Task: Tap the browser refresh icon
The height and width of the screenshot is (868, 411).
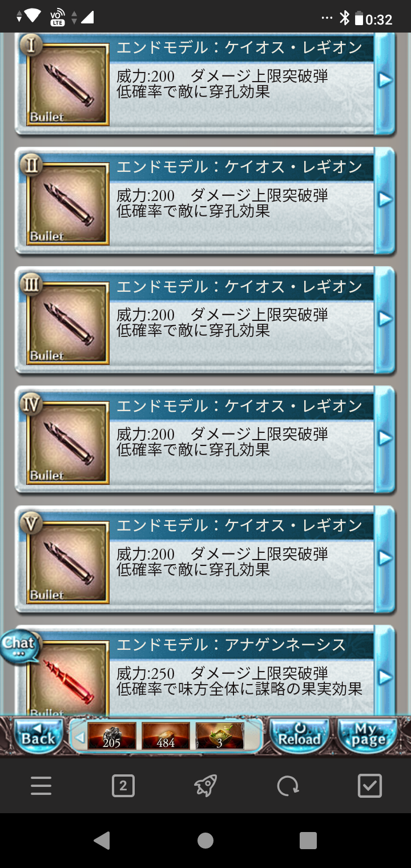Action: (288, 786)
